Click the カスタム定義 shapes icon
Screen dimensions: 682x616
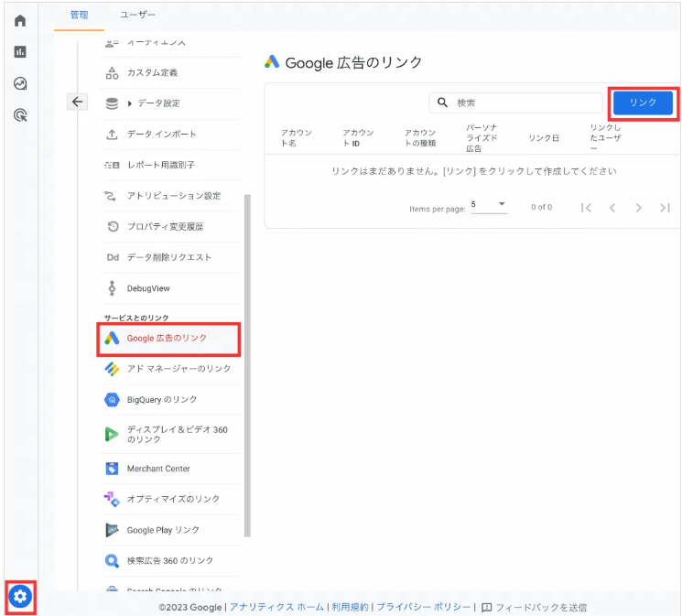(113, 72)
